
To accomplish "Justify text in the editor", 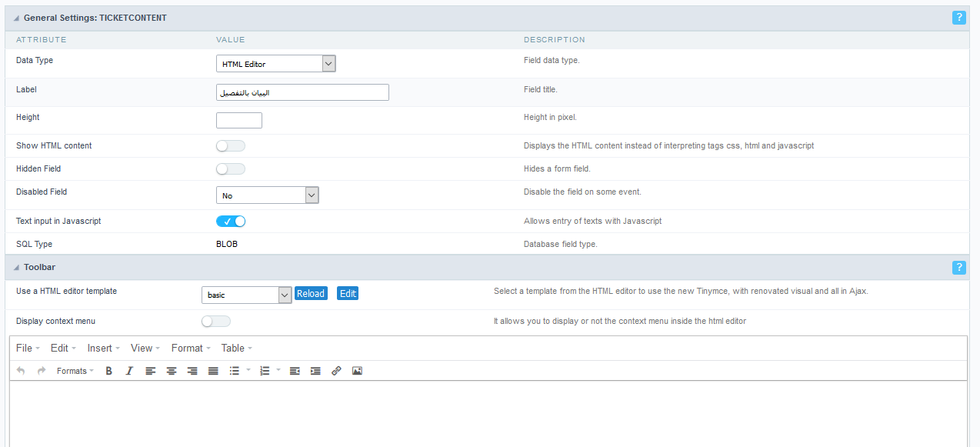I will point(213,371).
